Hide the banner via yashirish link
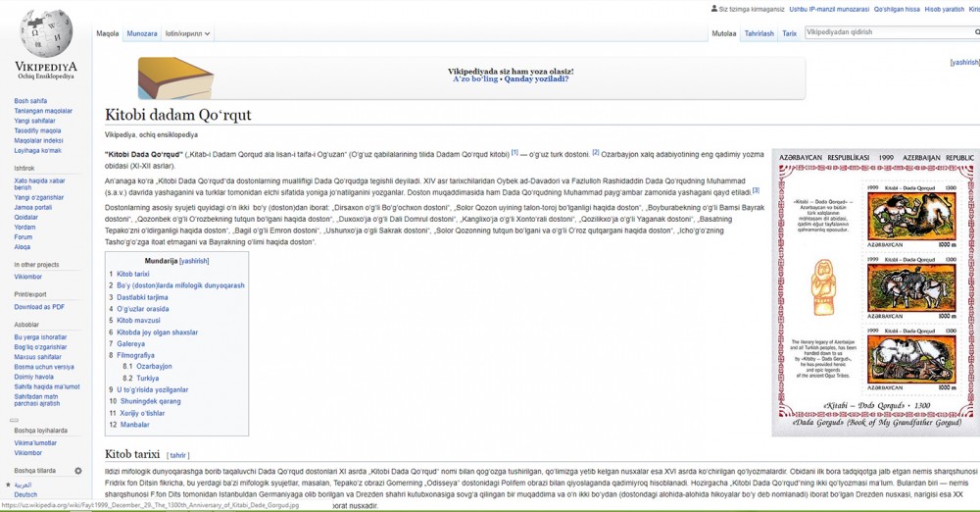This screenshot has height=512, width=980. [964, 63]
